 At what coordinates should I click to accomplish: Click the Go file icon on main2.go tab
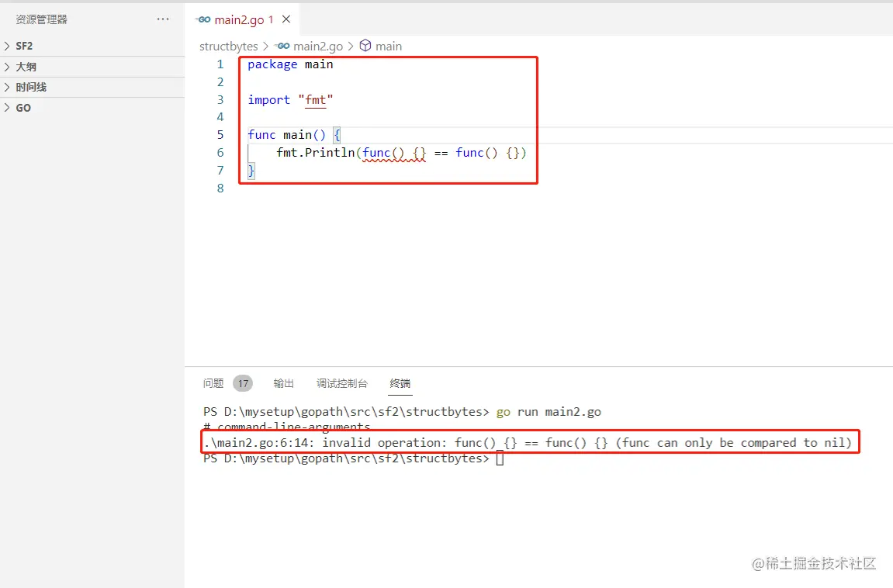coord(202,19)
